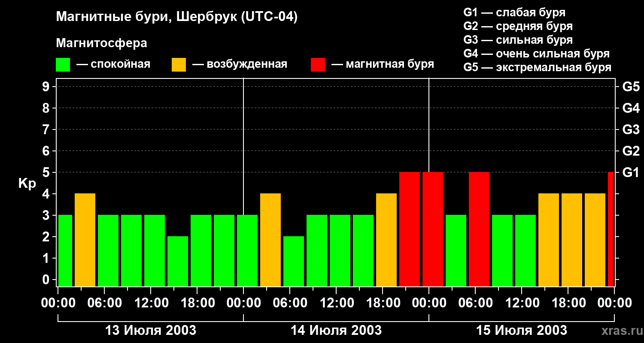The image size is (644, 343).
Task: Click the '06:00' tick label under 13 July
Action: [x=104, y=303]
